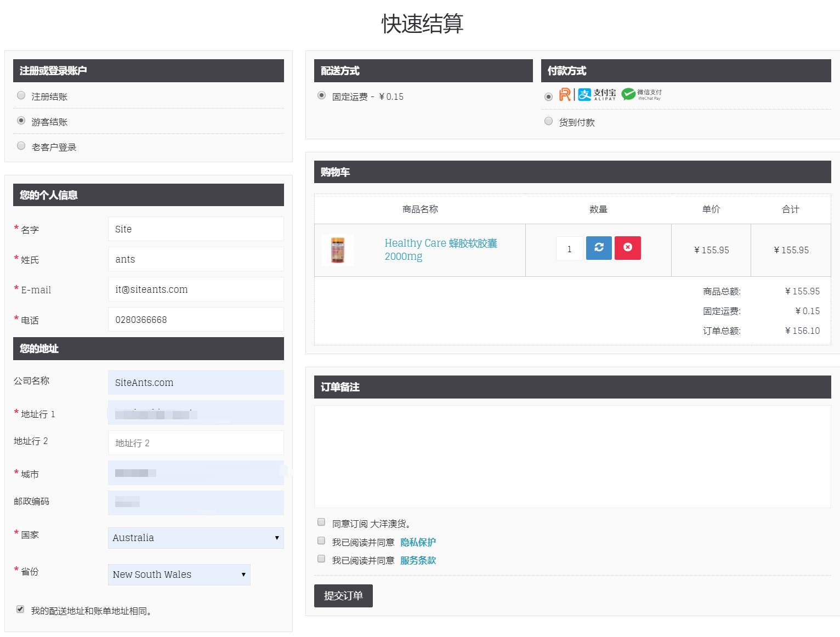Expand the 省份 New South Wales dropdown
Image resolution: width=840 pixels, height=637 pixels.
point(179,575)
